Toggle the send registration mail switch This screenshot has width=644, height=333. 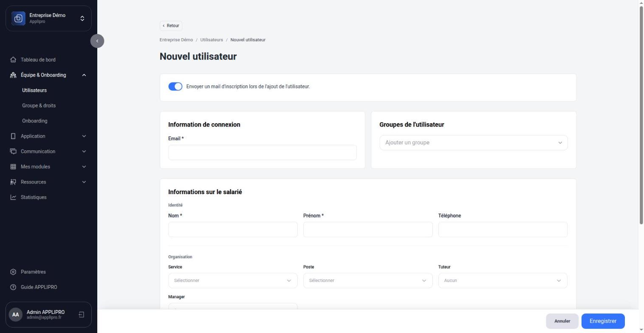tap(175, 87)
